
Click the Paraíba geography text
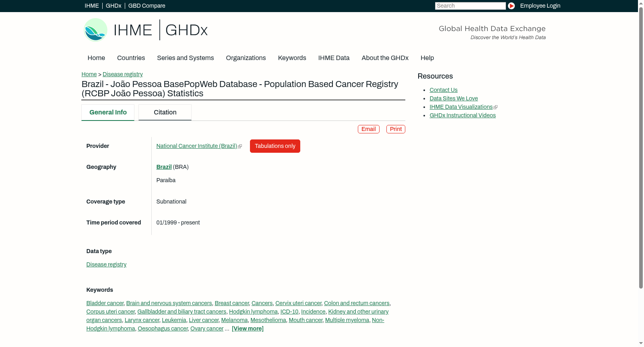(x=166, y=180)
